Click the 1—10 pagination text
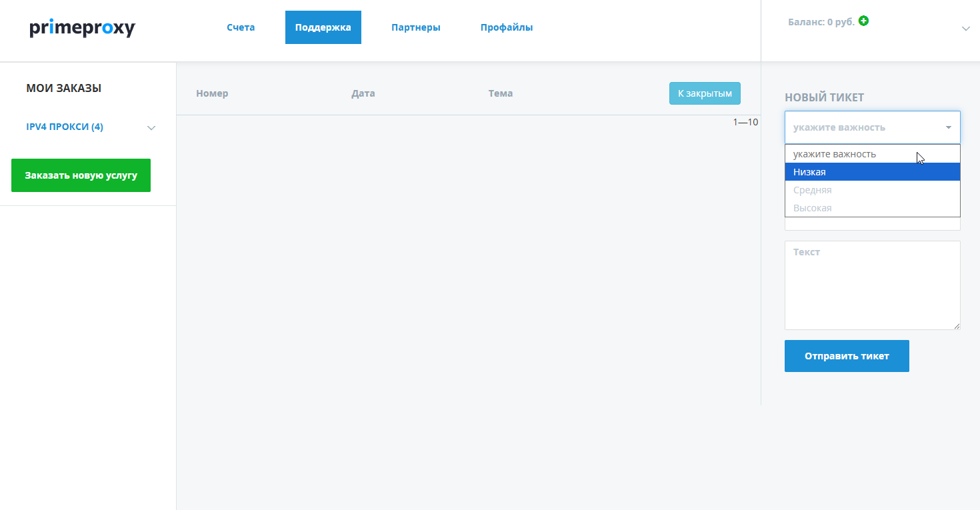This screenshot has height=510, width=980. coord(745,122)
